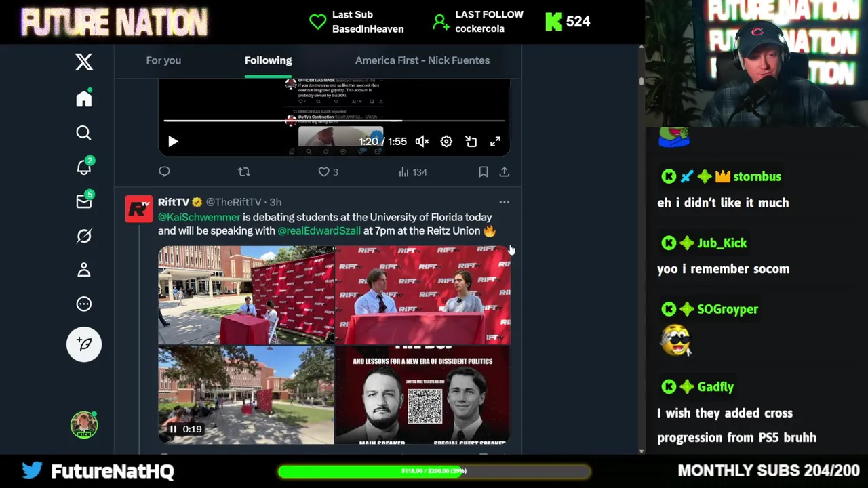
Task: Open America First - Nick Fuentes tab
Action: (422, 60)
